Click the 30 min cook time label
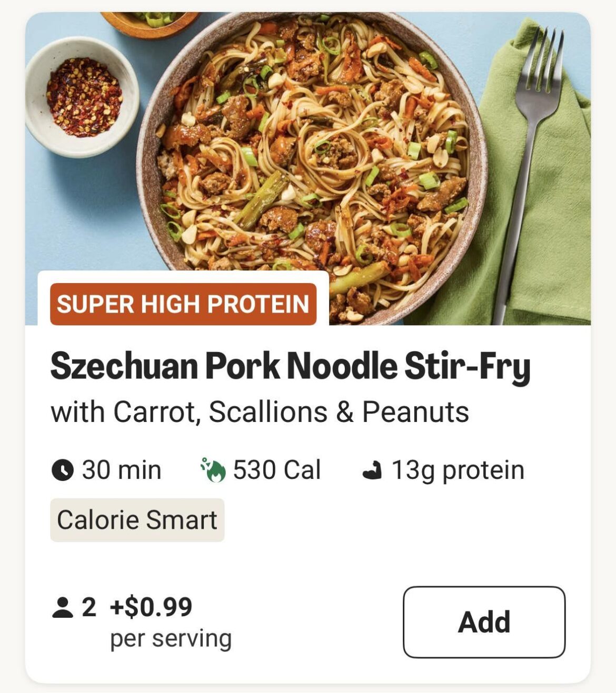 coord(122,470)
